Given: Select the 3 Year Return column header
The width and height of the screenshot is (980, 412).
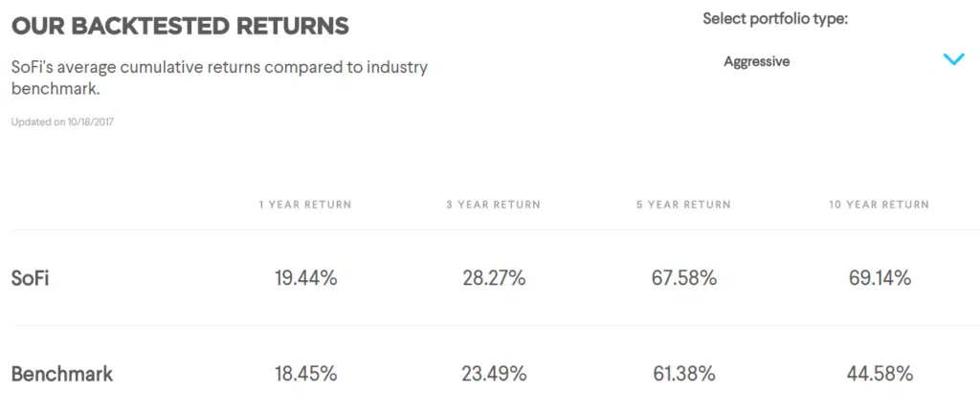Looking at the screenshot, I should (494, 205).
